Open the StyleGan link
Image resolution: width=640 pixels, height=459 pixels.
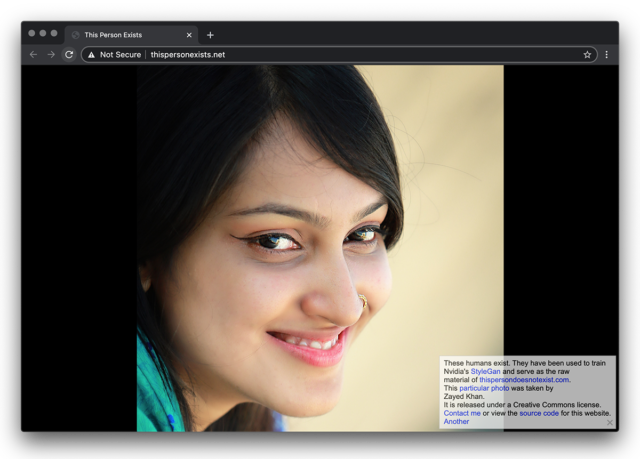click(x=485, y=371)
